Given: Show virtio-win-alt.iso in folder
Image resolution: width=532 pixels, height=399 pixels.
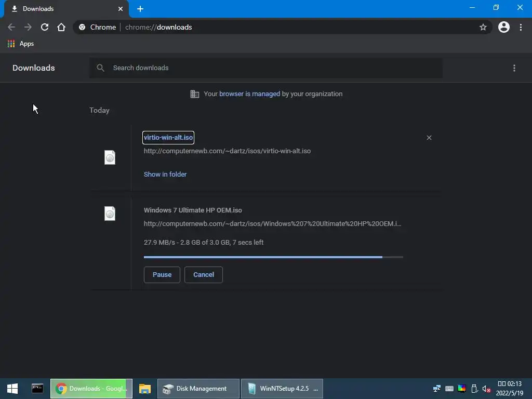Looking at the screenshot, I should [165, 175].
